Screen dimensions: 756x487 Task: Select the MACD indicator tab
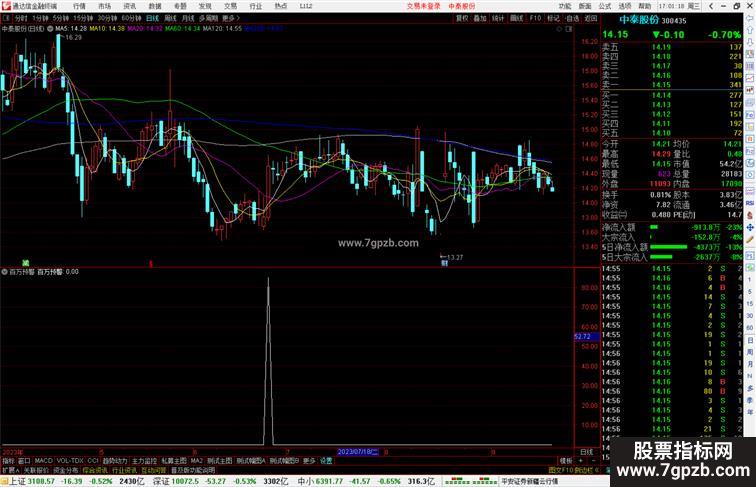[43, 461]
